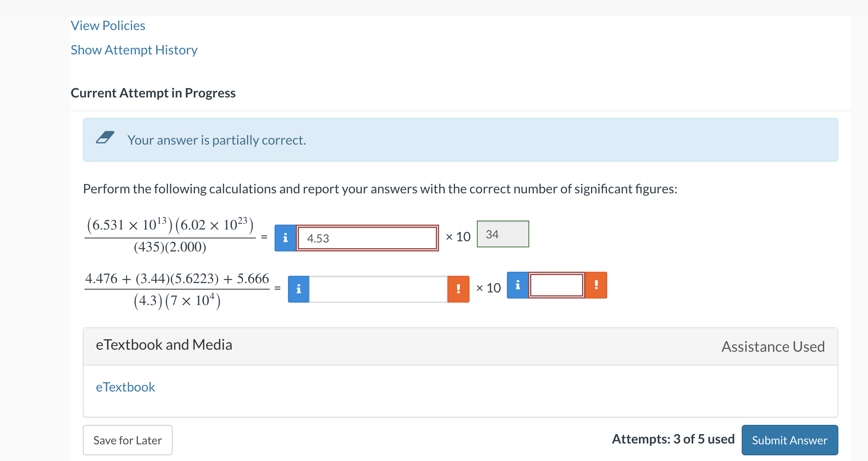Click the eTextbook and Media section header
The height and width of the screenshot is (461, 868).
click(x=164, y=345)
